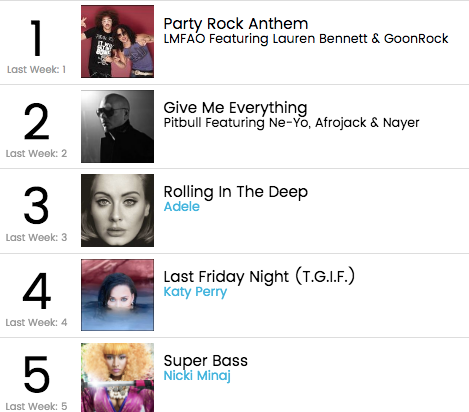
Task: Click Pitbull Featuring Ne-Yo, Afrojack & Nayer text
Action: (291, 123)
